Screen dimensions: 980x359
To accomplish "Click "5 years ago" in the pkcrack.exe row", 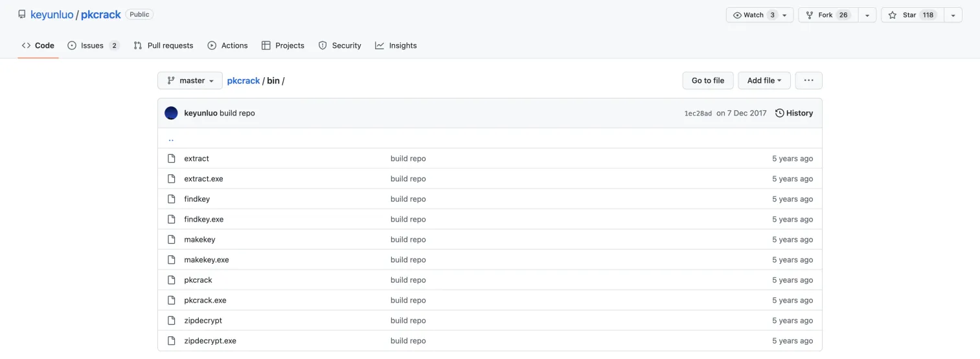I will click(x=792, y=300).
